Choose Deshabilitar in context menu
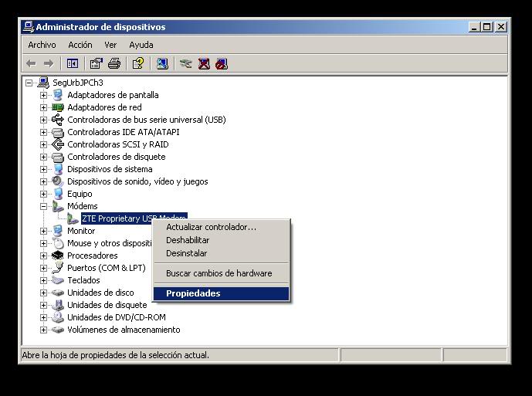This screenshot has width=532, height=396. pyautogui.click(x=221, y=240)
